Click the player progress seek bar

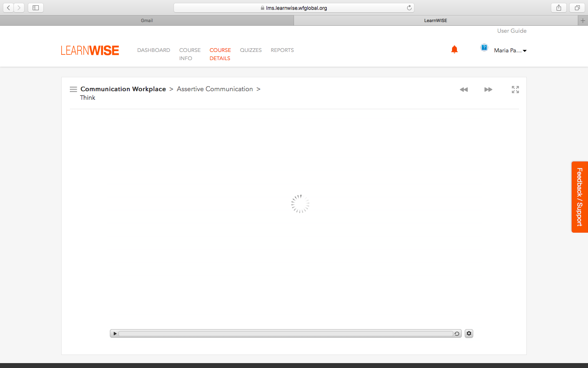(285, 334)
